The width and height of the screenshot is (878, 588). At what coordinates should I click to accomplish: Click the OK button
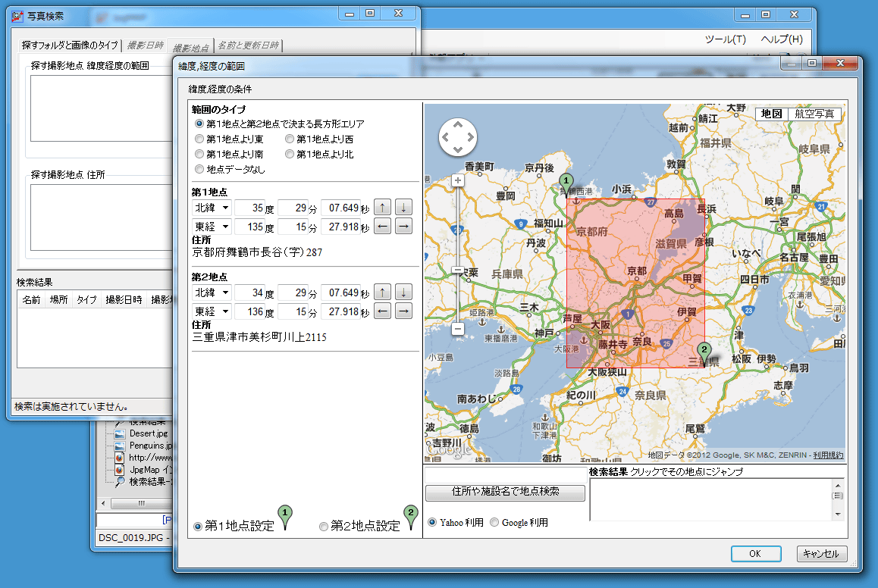tap(755, 553)
